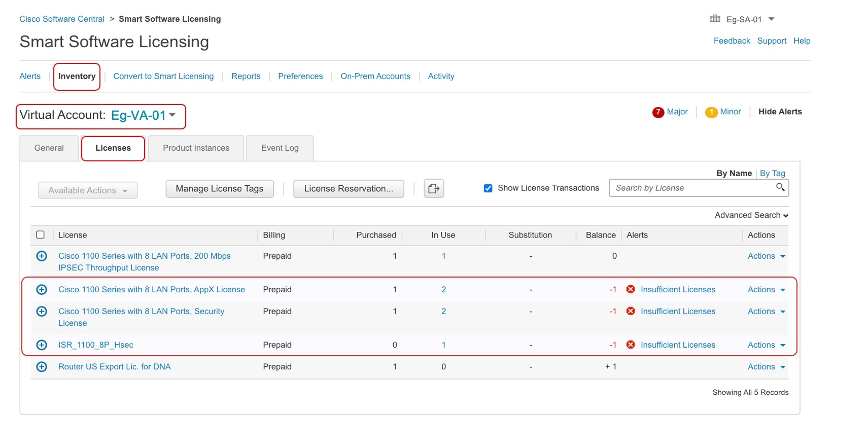Viewport: 868px width, 443px height.
Task: Open Insufficient Licenses alert for Security License
Action: (x=678, y=311)
